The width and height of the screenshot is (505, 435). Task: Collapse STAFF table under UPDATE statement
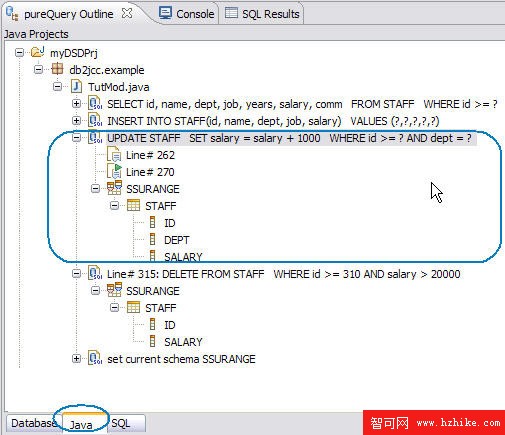tap(114, 206)
